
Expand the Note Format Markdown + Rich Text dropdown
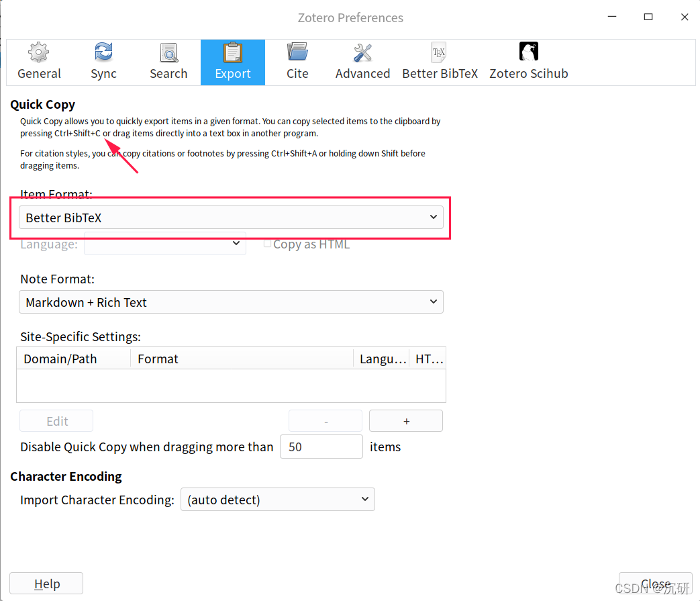tap(231, 302)
